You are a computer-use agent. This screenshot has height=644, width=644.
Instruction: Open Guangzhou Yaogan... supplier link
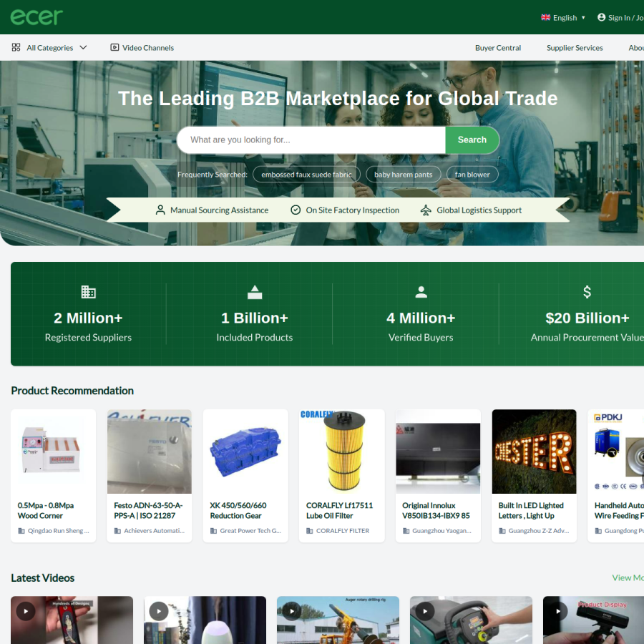[x=441, y=531]
